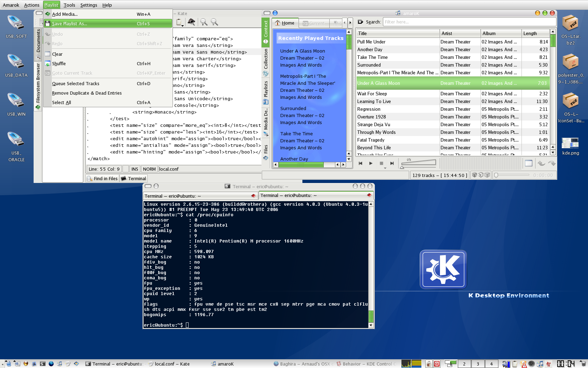Switch to virtual desktop 3 in pager
Viewport: 588px width, 368px height.
coord(478,364)
